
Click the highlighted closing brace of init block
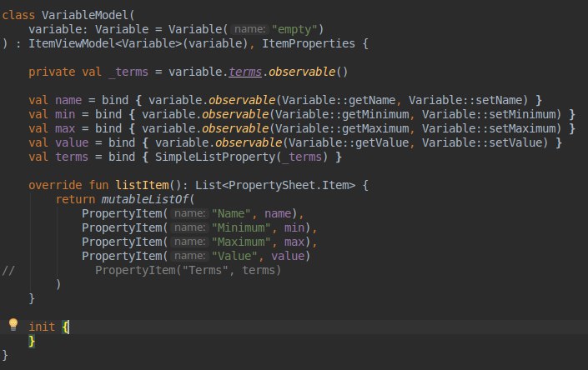coord(32,341)
